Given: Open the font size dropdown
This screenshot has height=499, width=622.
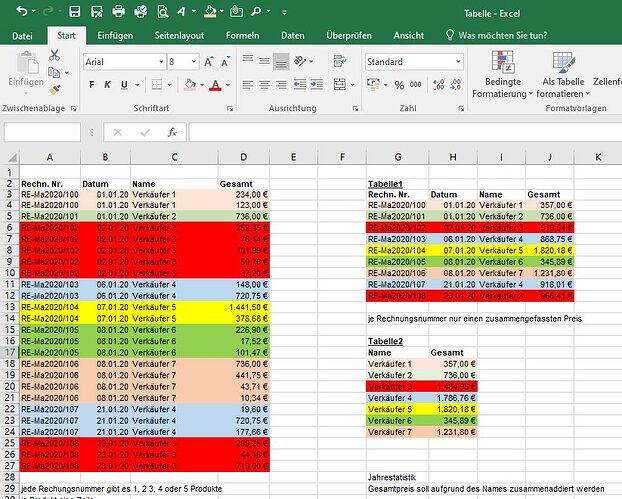Looking at the screenshot, I should pyautogui.click(x=197, y=61).
